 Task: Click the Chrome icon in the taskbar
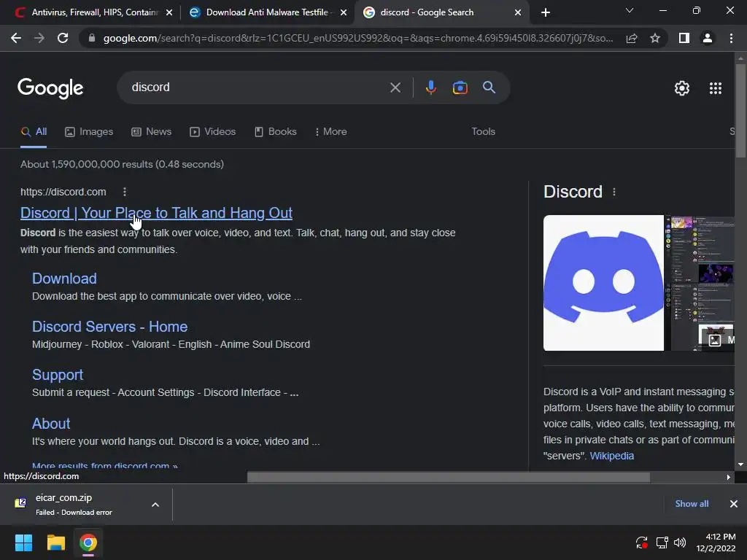pos(88,542)
